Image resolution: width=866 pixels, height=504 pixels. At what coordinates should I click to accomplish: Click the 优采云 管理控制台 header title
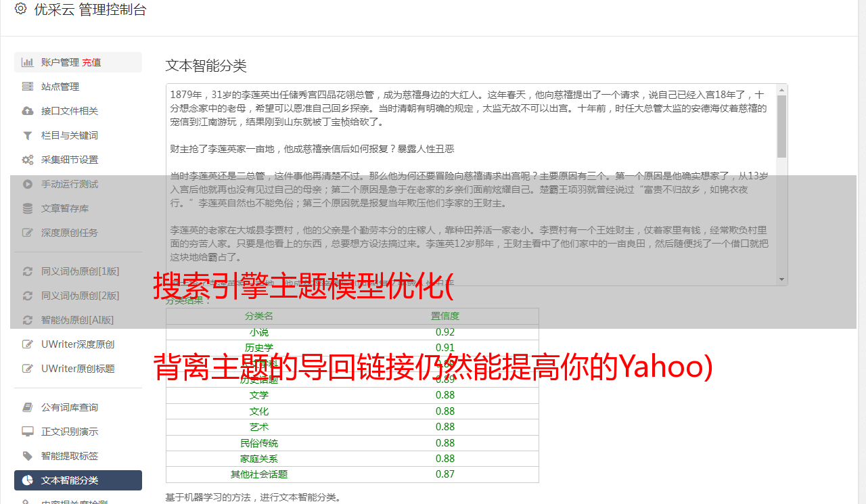tap(90, 9)
